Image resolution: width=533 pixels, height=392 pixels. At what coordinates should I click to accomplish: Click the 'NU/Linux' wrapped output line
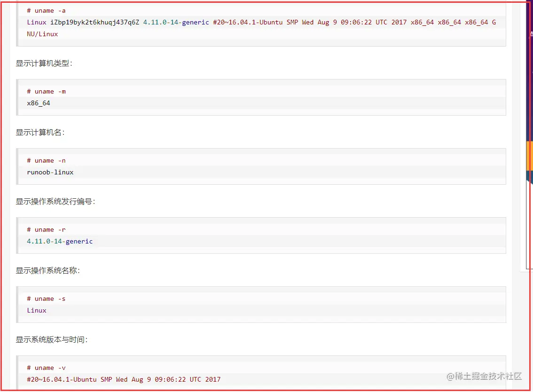click(x=42, y=34)
